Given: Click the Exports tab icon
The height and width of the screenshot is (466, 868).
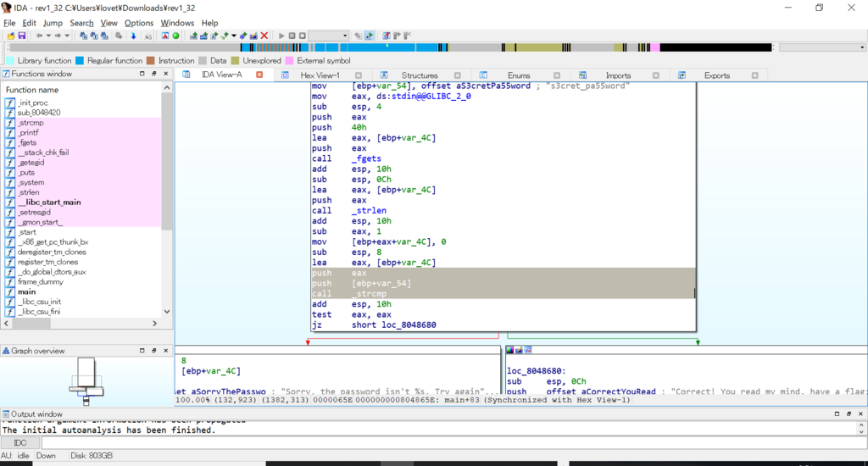Looking at the screenshot, I should [x=682, y=75].
